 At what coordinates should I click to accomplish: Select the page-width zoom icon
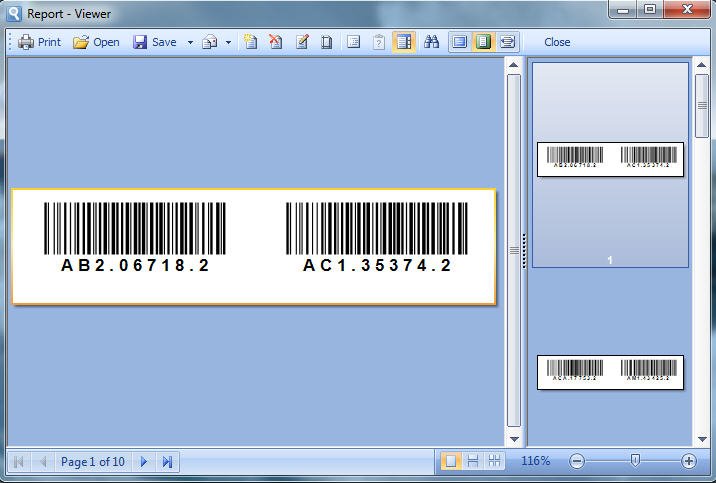[507, 42]
